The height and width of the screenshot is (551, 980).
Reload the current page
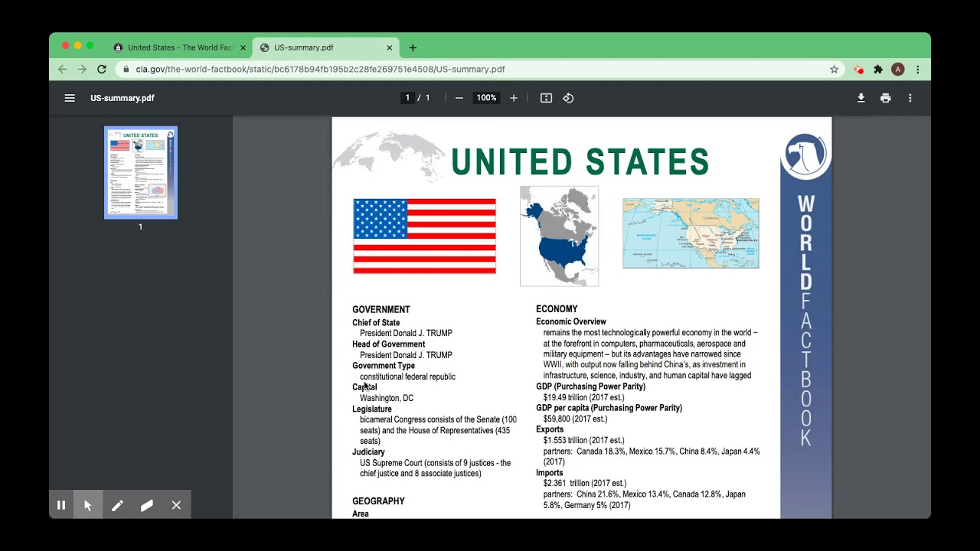coord(101,69)
